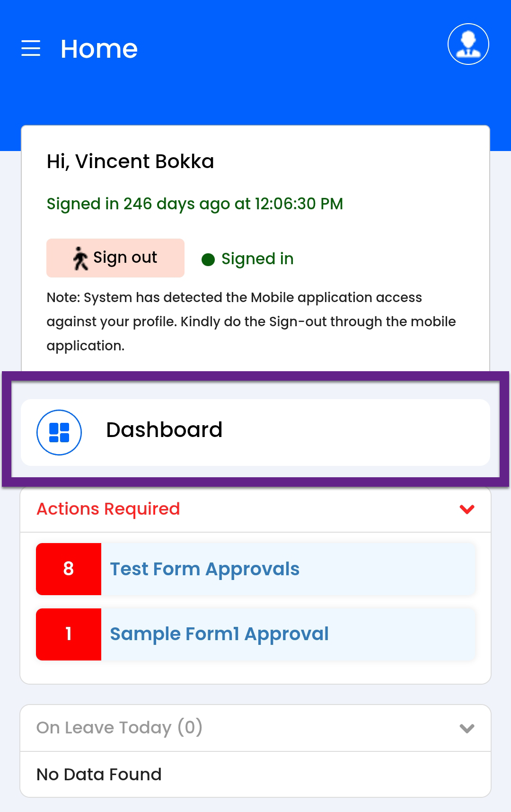This screenshot has height=812, width=511.
Task: Click the walking person sign-out icon
Action: pyautogui.click(x=80, y=259)
